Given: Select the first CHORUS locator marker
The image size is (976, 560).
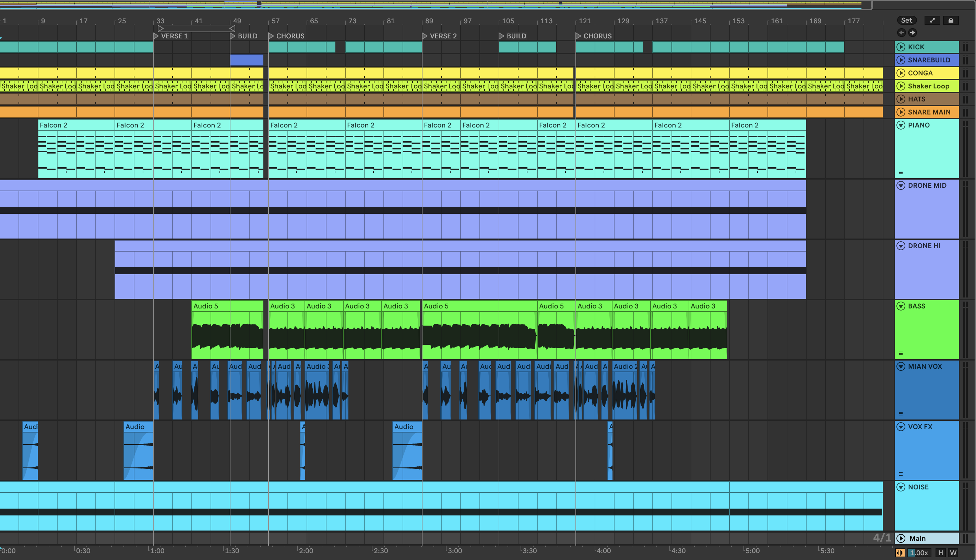Looking at the screenshot, I should (271, 36).
